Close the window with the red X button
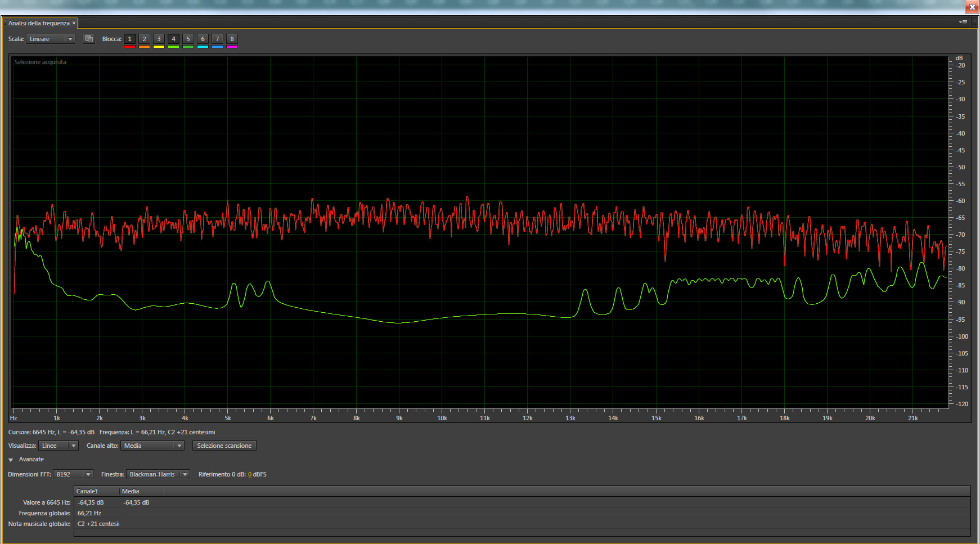The width and height of the screenshot is (980, 544). pos(972,7)
